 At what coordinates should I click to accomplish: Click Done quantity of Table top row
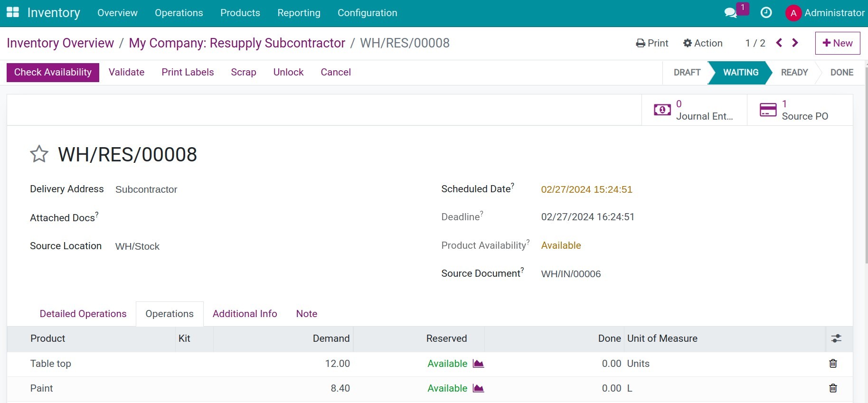pyautogui.click(x=611, y=364)
